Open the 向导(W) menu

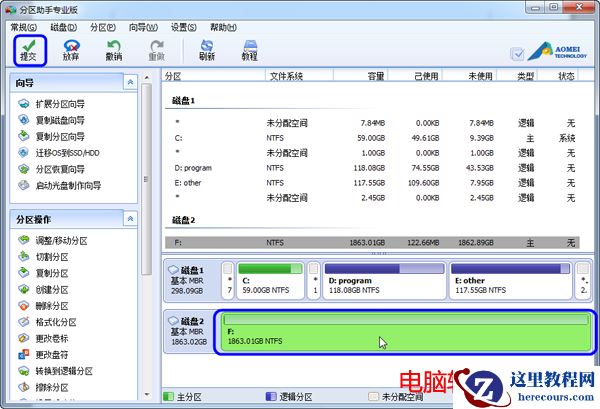click(143, 27)
